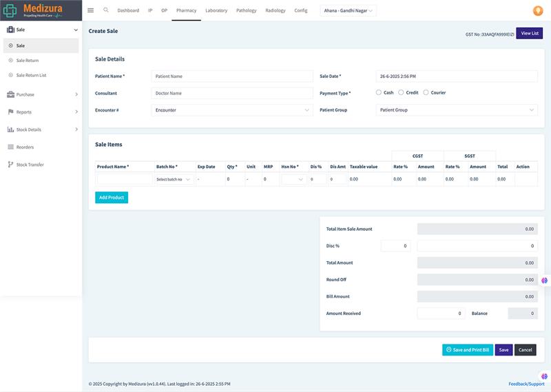
Task: Click the Reports flag icon
Action: pos(10,112)
